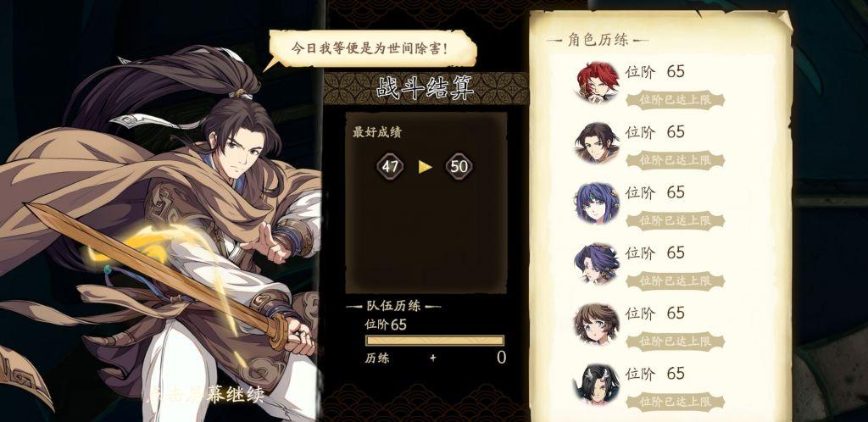Click the short brown-haired girl portrait
This screenshot has width=868, height=422.
tap(597, 324)
